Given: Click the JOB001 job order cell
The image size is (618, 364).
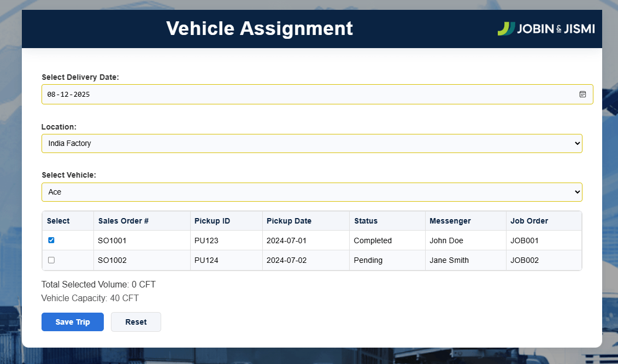Looking at the screenshot, I should click(x=523, y=240).
